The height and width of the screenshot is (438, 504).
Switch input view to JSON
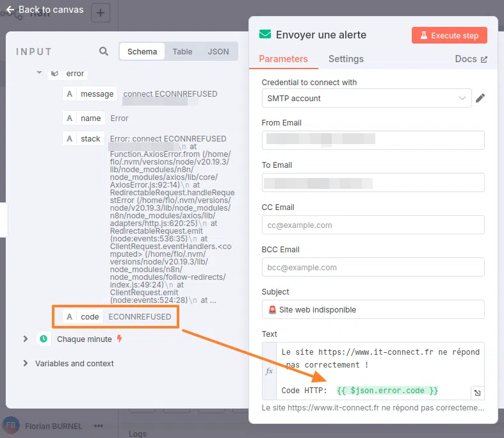click(218, 51)
